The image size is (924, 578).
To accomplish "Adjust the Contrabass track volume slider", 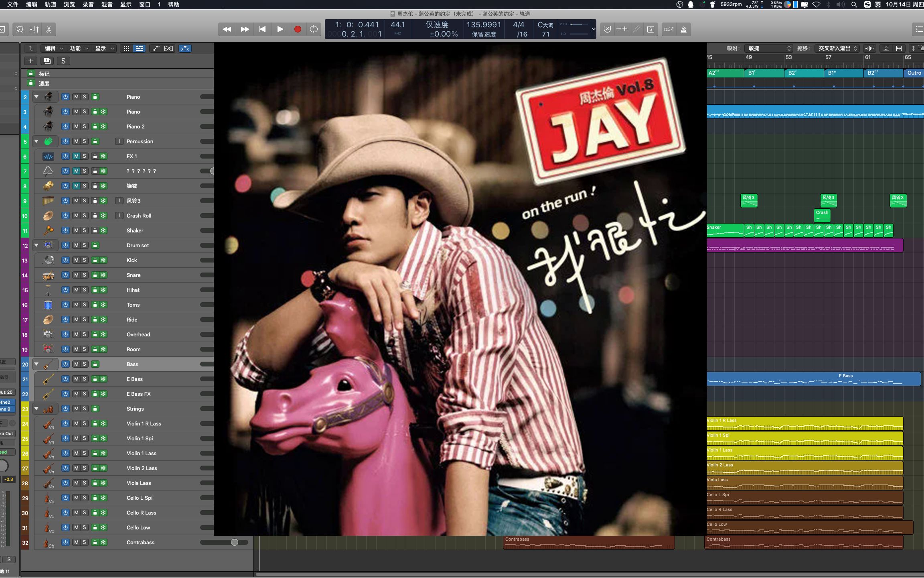I will click(235, 542).
